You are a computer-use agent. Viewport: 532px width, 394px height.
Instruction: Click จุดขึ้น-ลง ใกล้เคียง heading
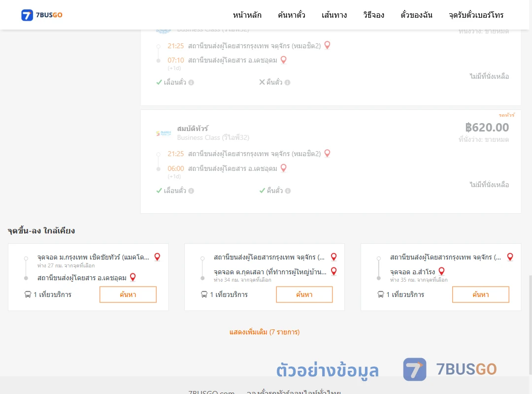[x=41, y=231]
